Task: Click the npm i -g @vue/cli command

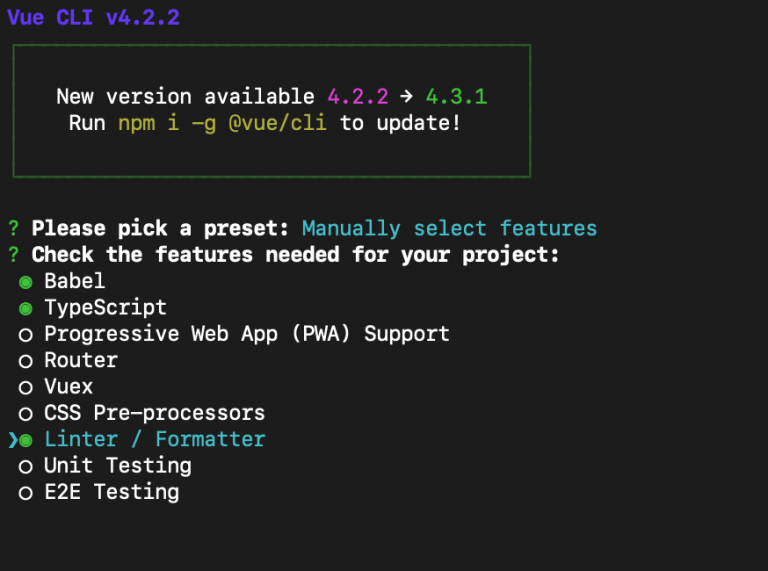Action: pyautogui.click(x=222, y=123)
